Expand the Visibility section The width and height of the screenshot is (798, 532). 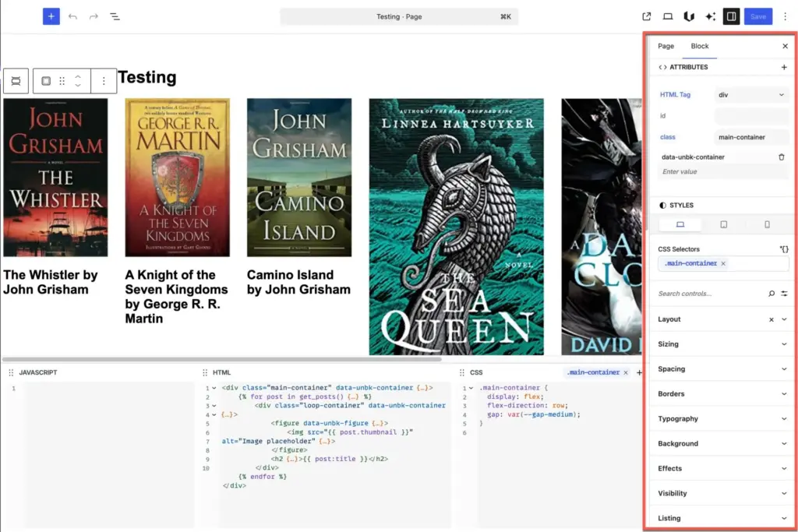pos(722,493)
